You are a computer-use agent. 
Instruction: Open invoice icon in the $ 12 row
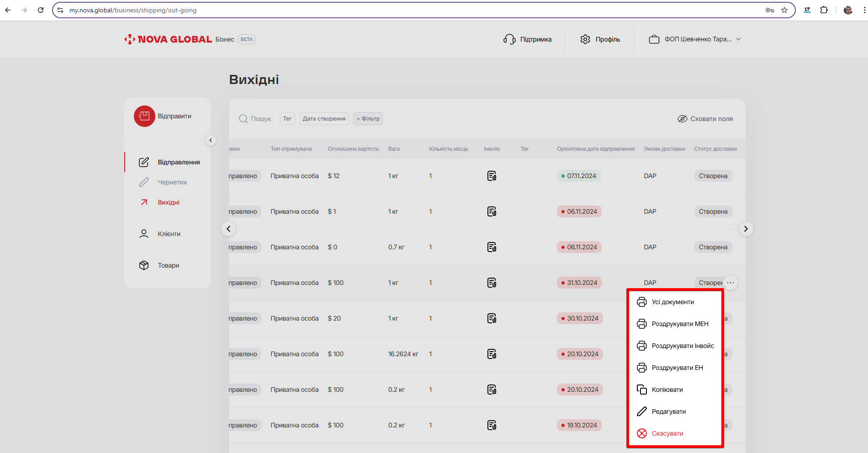pos(492,176)
